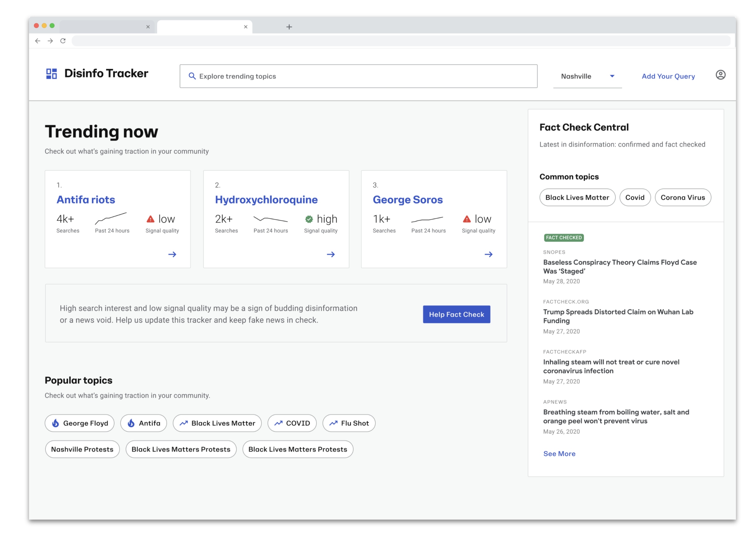Click the arrow on Antifa riots card
The image size is (756, 545).
point(172,254)
